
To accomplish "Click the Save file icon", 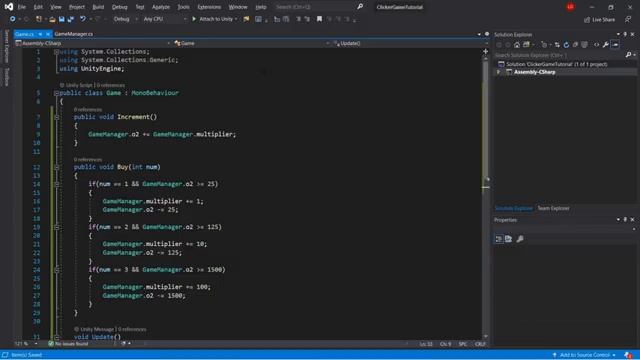I will pos(62,19).
